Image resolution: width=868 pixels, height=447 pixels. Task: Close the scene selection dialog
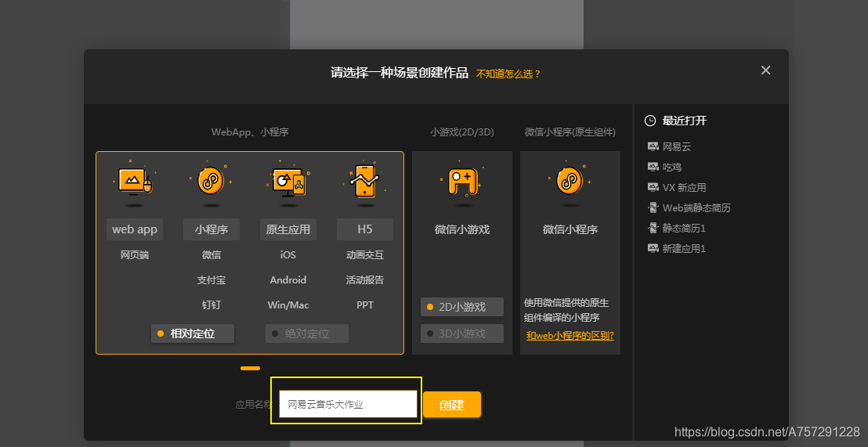pos(765,70)
